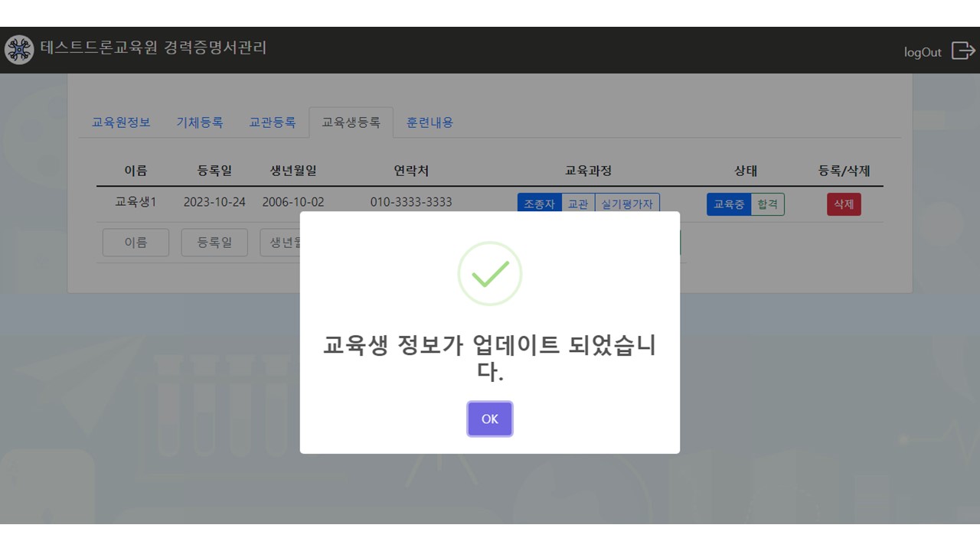Go to the 교관등록 tab

(273, 122)
